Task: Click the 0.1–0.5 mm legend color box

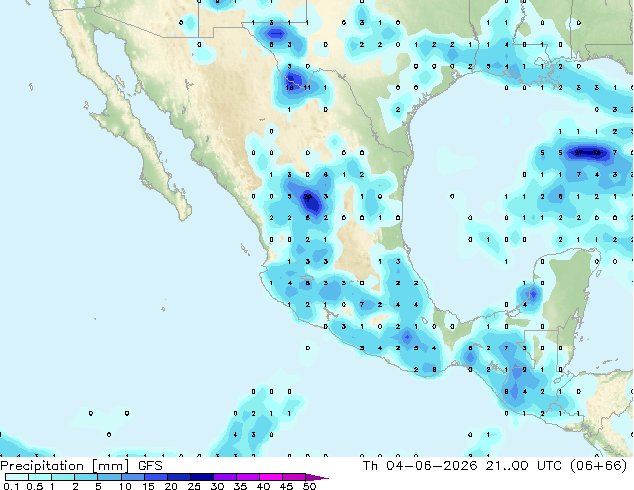Action: [x=17, y=477]
